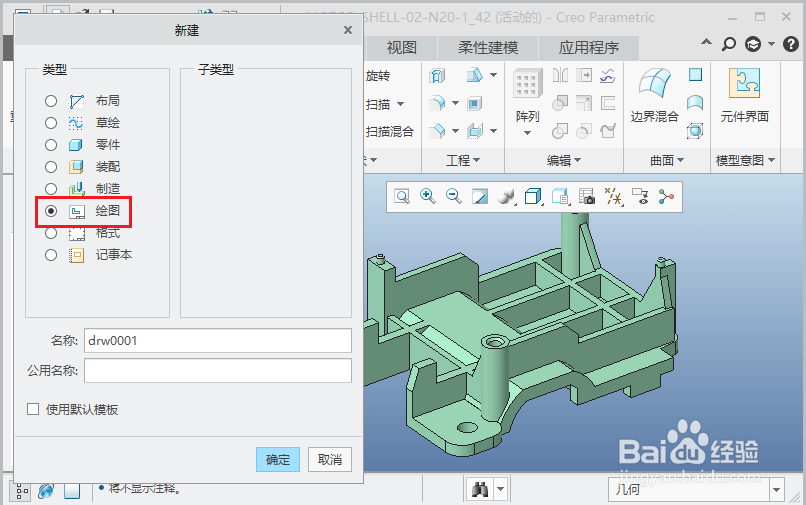806x505 pixels.
Task: Click the Project curve icon
Action: (608, 76)
